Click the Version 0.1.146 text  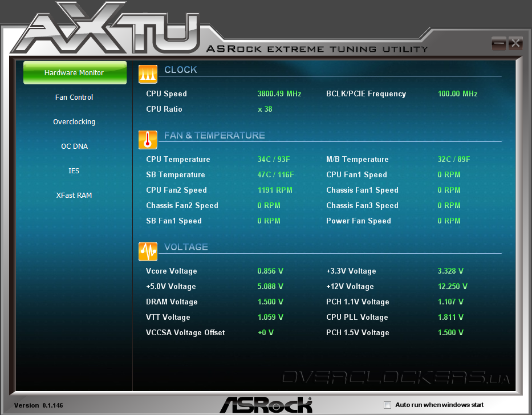pos(38,405)
